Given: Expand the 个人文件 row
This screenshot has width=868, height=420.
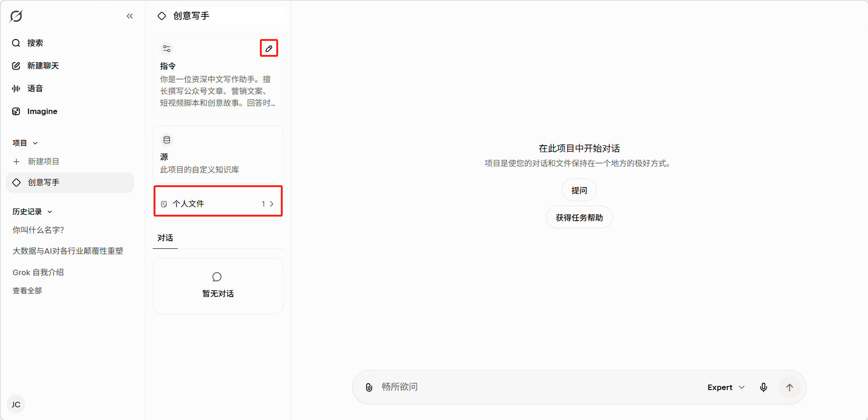Looking at the screenshot, I should 218,204.
